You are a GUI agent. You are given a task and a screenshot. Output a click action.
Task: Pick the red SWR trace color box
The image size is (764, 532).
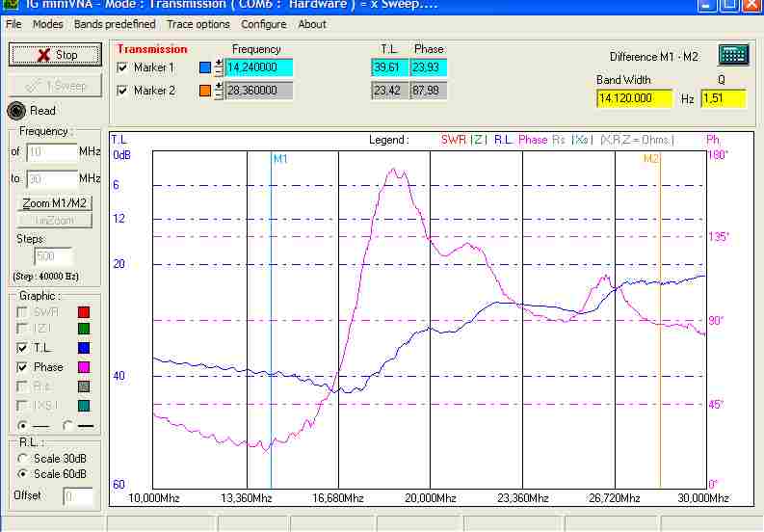pyautogui.click(x=84, y=312)
